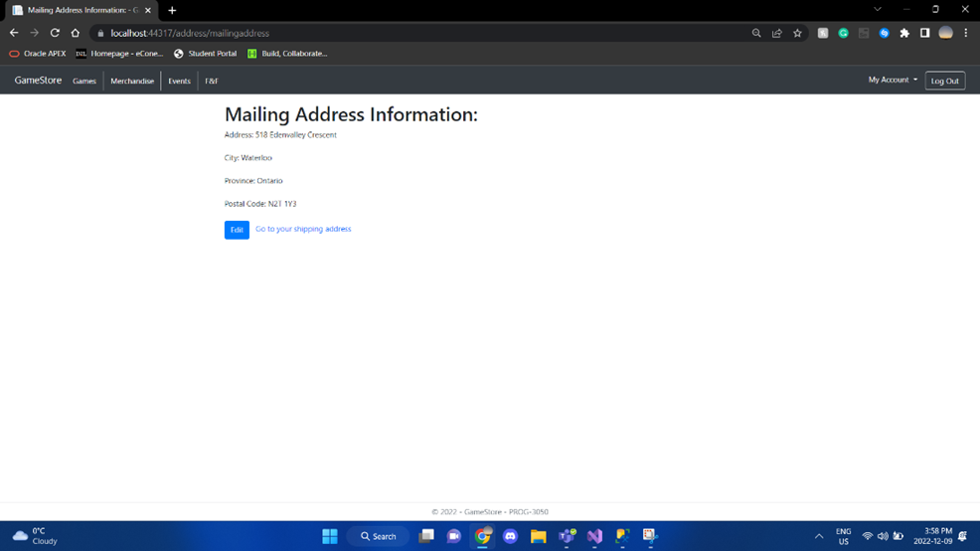Viewport: 980px width, 551px height.
Task: Click the zoom magnifier icon in address bar
Action: coord(756,33)
